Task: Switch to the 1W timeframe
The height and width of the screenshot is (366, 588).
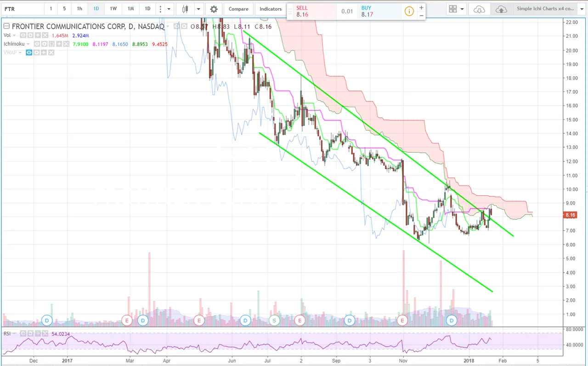Action: pos(113,9)
